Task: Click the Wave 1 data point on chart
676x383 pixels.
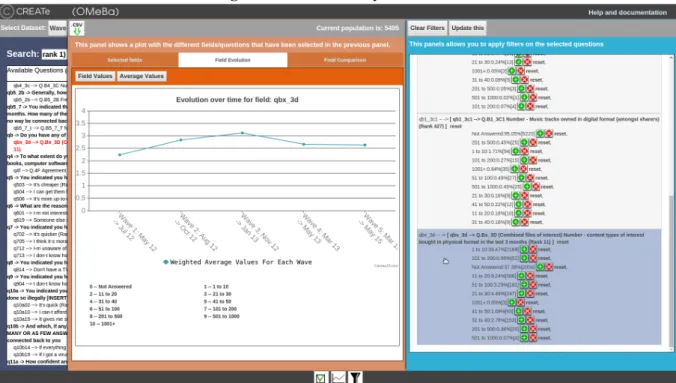Action: pos(119,154)
